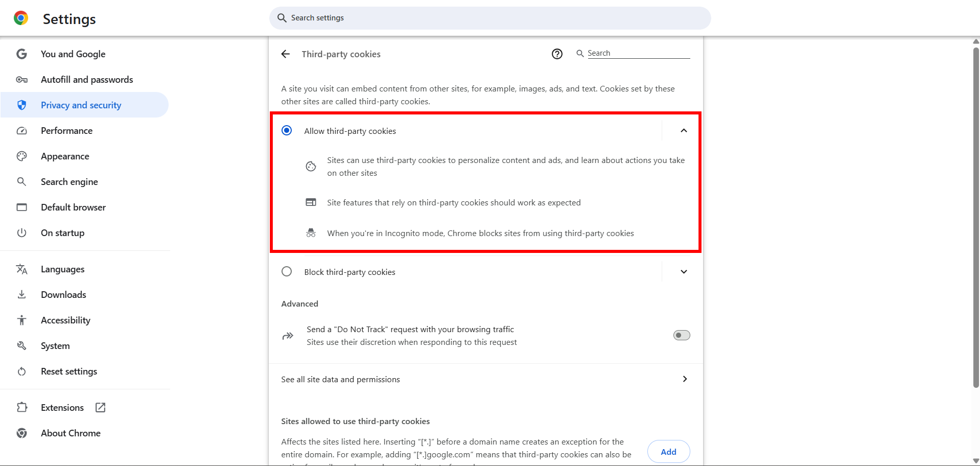The image size is (980, 466).
Task: Click the Accessibility person icon
Action: click(21, 320)
